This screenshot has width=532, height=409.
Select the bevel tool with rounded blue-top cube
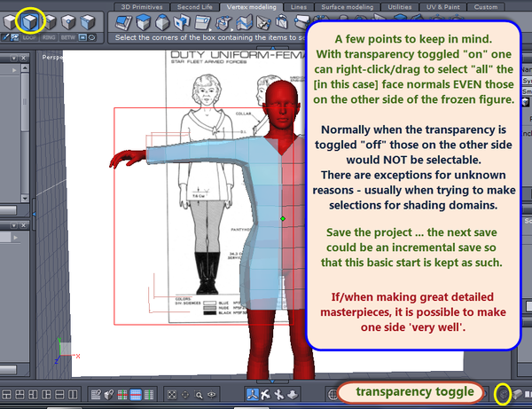coord(162,22)
